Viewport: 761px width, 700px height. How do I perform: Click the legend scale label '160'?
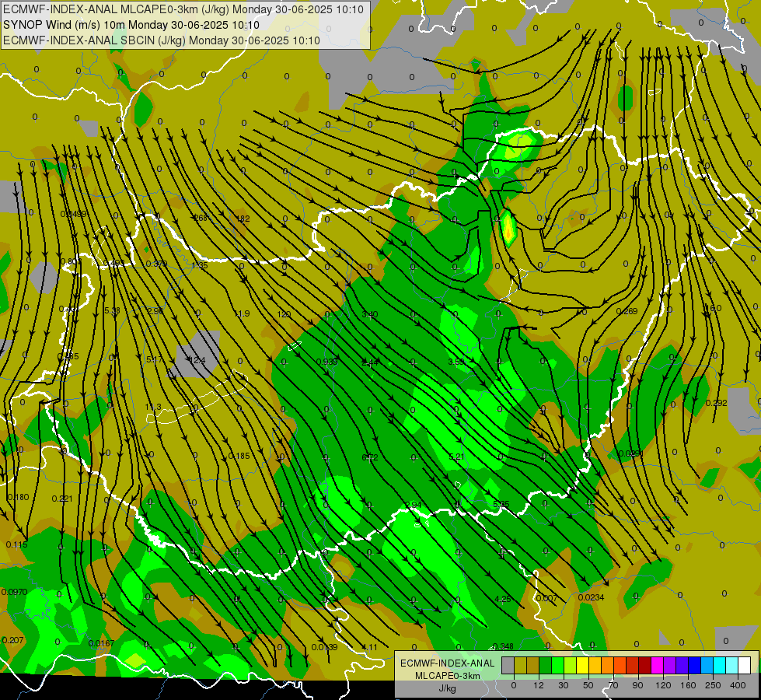[688, 685]
